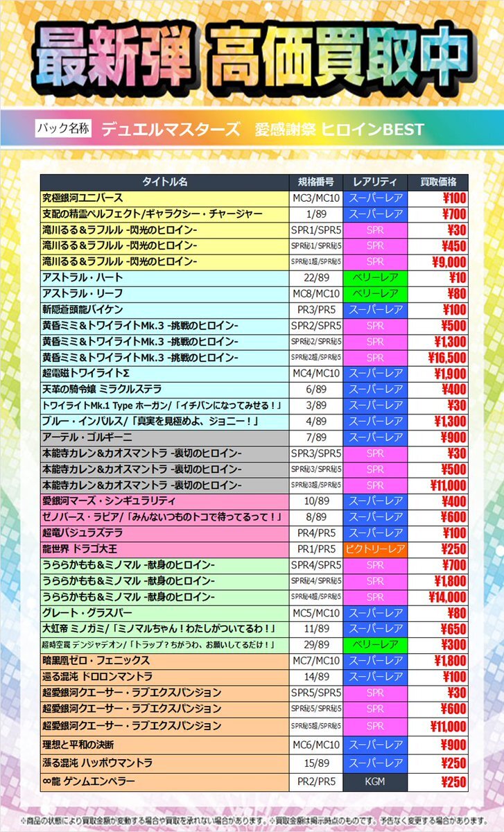Click the ¥300 price cell
The width and height of the screenshot is (504, 832).
(x=438, y=645)
